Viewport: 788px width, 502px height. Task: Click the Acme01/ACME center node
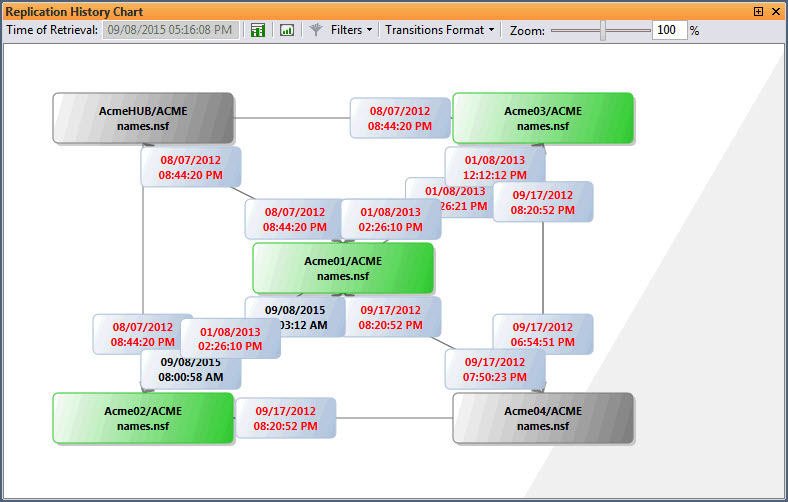(x=343, y=268)
